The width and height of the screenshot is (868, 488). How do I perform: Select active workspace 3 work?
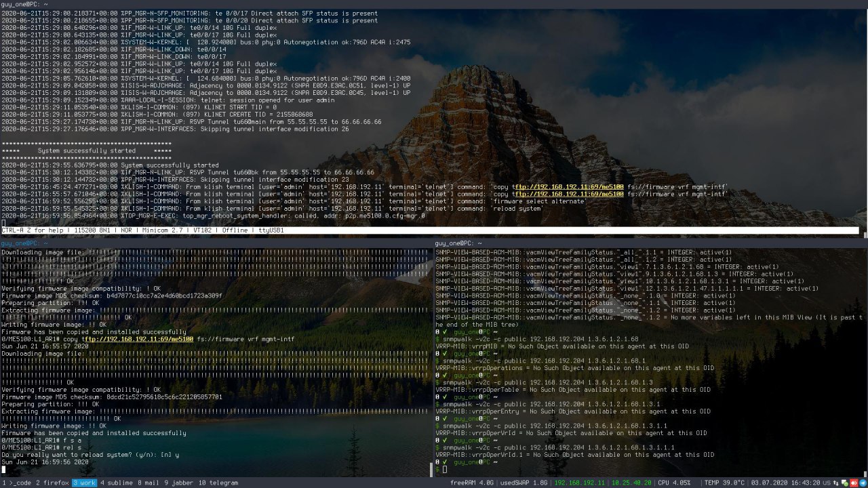84,483
